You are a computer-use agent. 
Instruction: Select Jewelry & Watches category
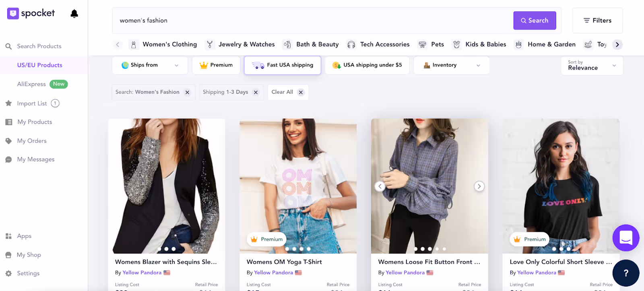(240, 44)
